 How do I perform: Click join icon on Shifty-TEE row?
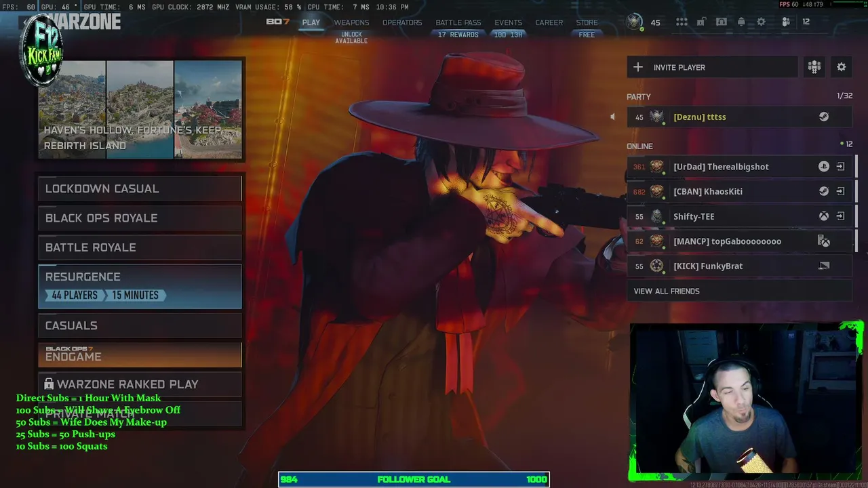[840, 217]
